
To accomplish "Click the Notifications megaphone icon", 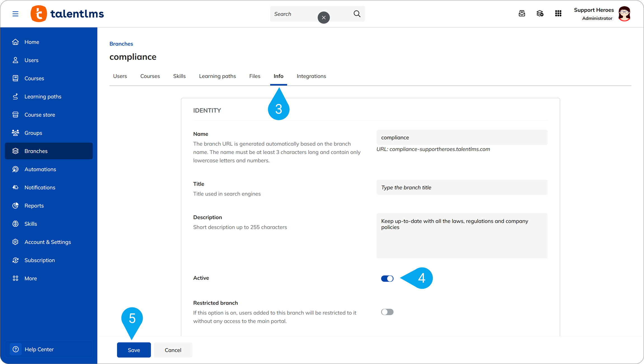I will click(x=15, y=187).
